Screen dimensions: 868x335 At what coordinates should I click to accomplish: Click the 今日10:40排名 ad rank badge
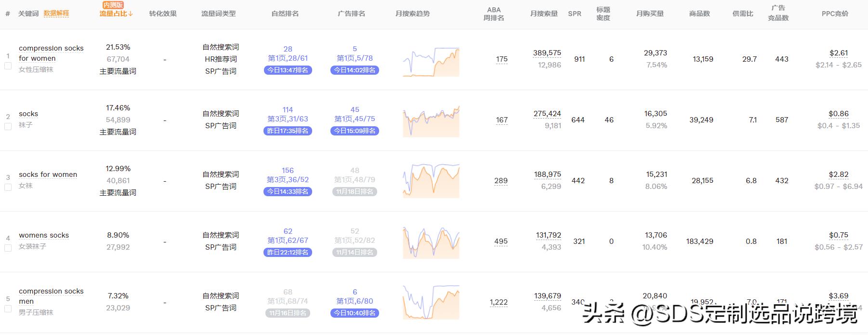click(x=355, y=313)
